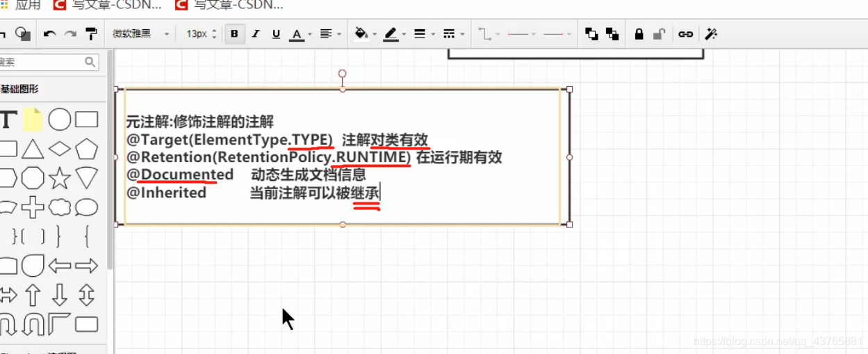Screen dimensions: 868x354
Task: Select the left arrow shape
Action: point(60,265)
